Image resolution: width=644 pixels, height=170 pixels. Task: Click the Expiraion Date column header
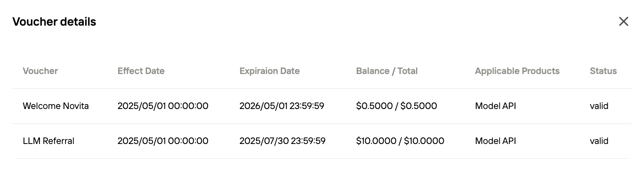[269, 71]
